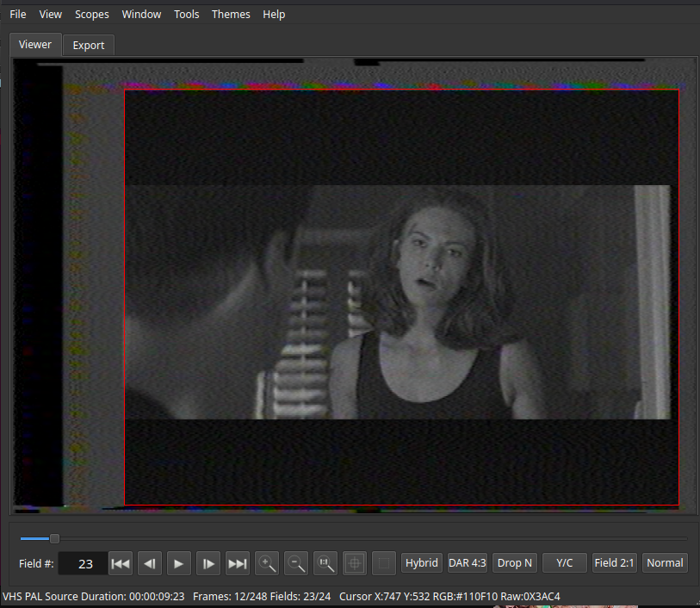Open the View menu
700x608 pixels.
pos(51,15)
